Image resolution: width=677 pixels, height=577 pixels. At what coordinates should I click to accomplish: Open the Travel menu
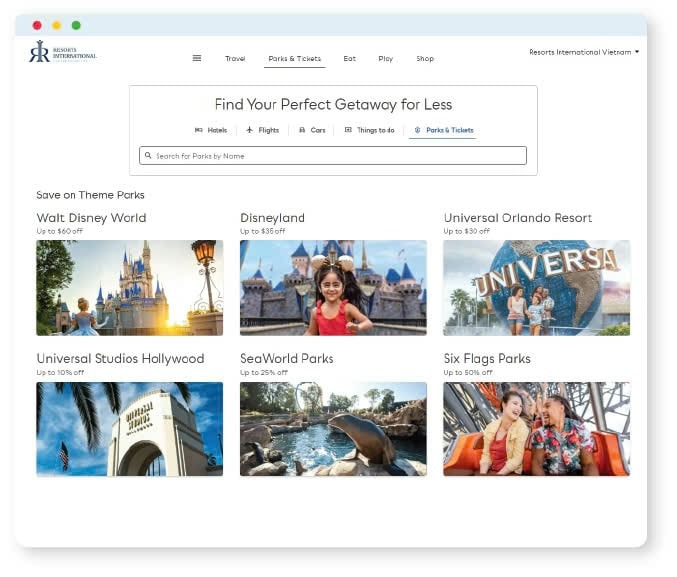[235, 58]
